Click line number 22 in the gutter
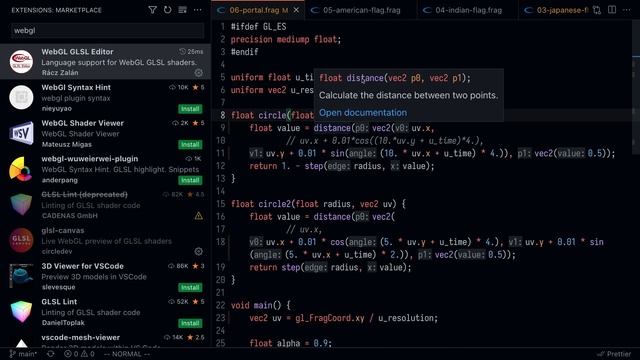 (220, 305)
